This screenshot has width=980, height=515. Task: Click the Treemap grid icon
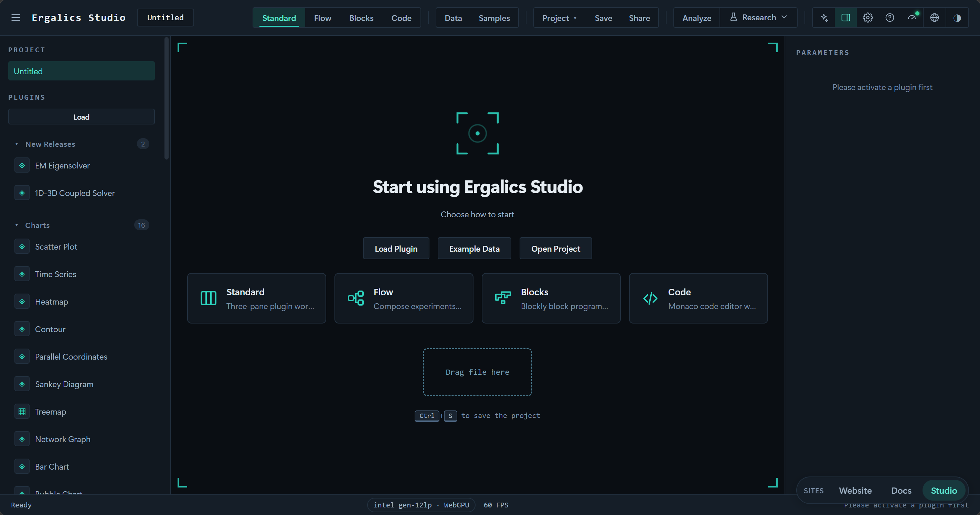click(x=22, y=412)
